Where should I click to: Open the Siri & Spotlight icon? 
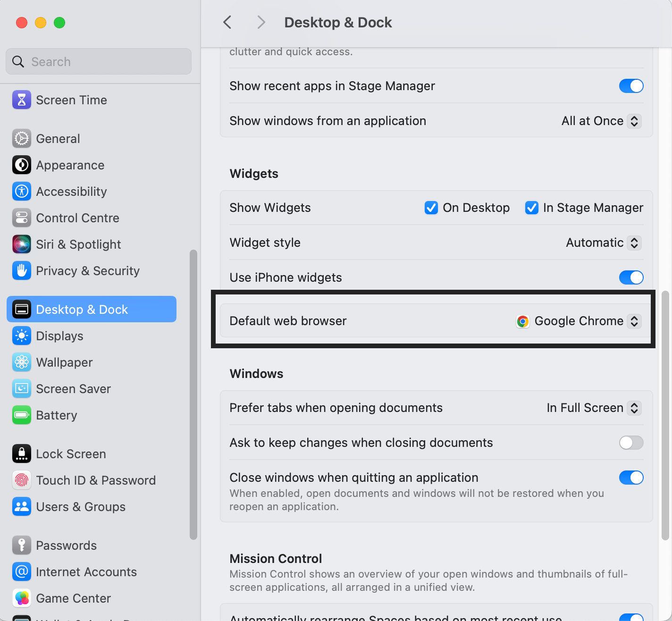[x=22, y=244]
